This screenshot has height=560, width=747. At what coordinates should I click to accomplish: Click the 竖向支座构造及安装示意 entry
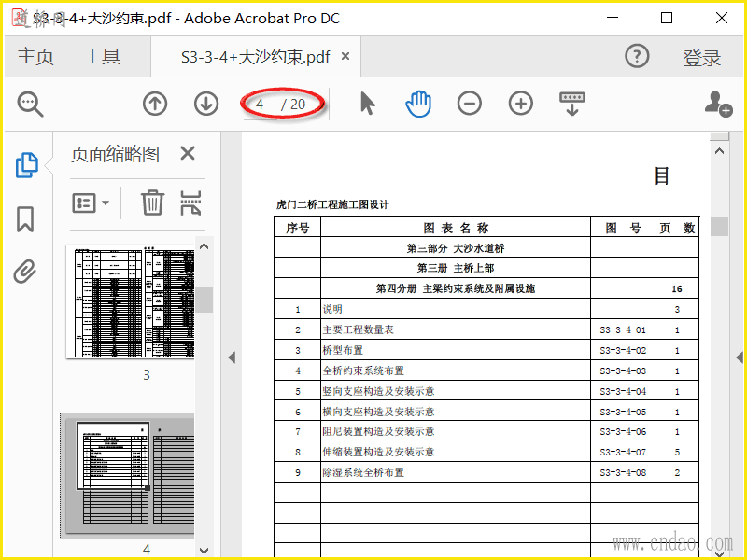click(x=379, y=391)
